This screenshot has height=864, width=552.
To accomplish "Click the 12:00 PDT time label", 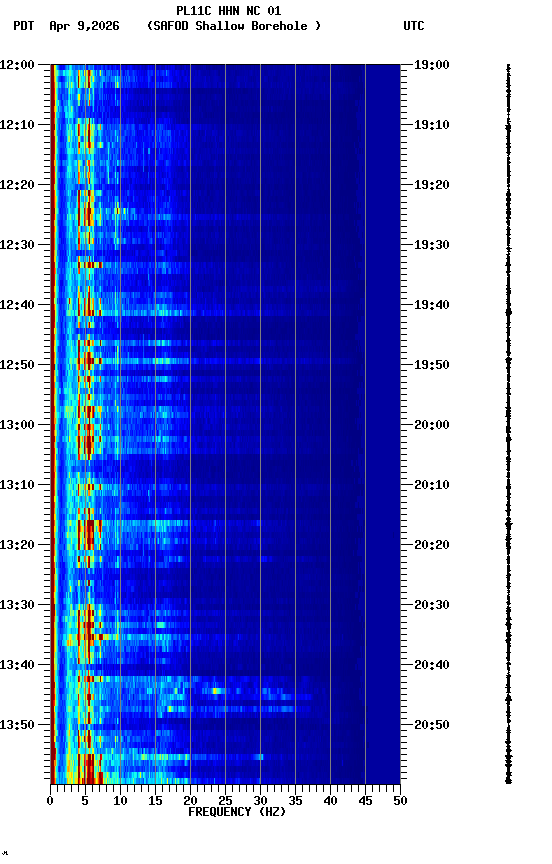I will pyautogui.click(x=17, y=65).
